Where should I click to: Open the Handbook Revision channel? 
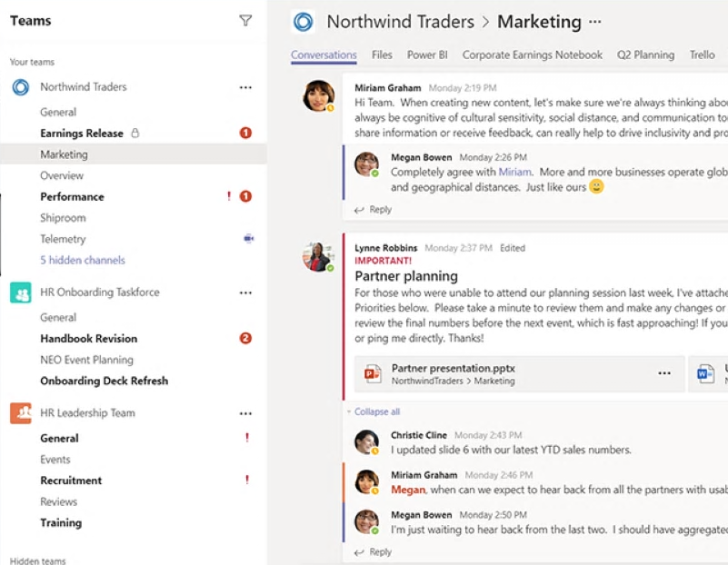pos(89,339)
